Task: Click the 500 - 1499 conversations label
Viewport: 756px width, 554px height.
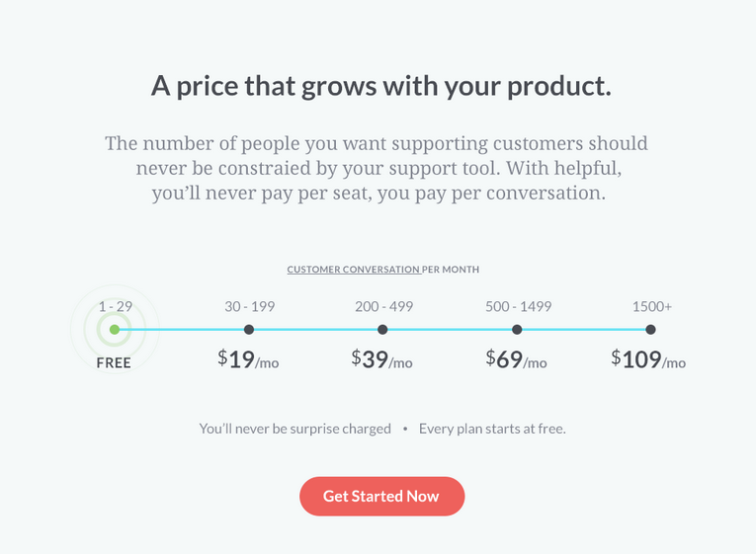Action: point(518,306)
